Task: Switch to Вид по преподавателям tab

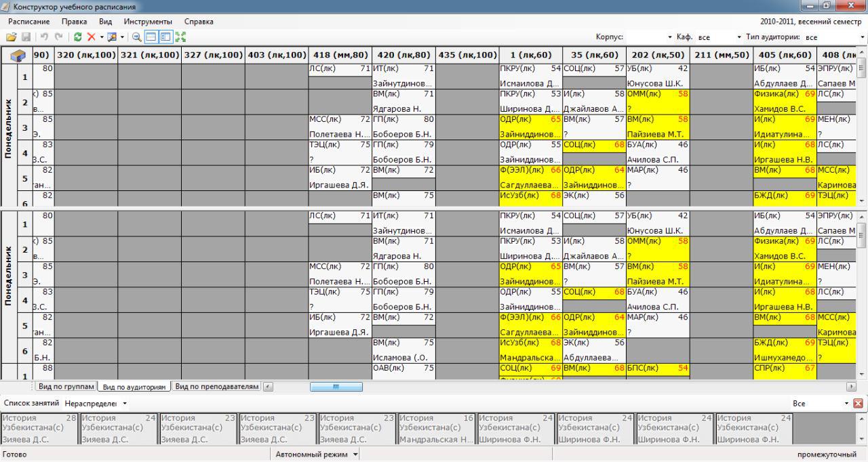Action: pos(216,386)
